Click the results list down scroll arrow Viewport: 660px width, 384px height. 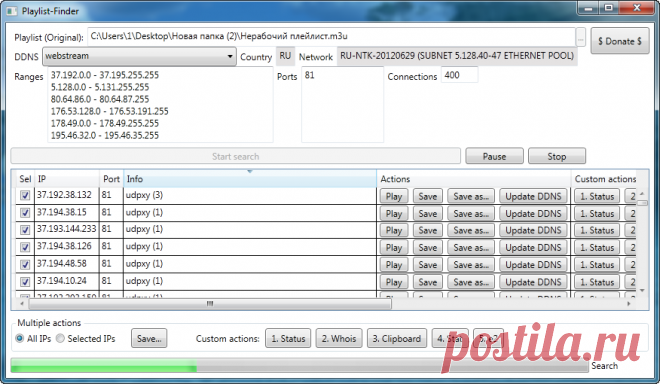(x=642, y=291)
